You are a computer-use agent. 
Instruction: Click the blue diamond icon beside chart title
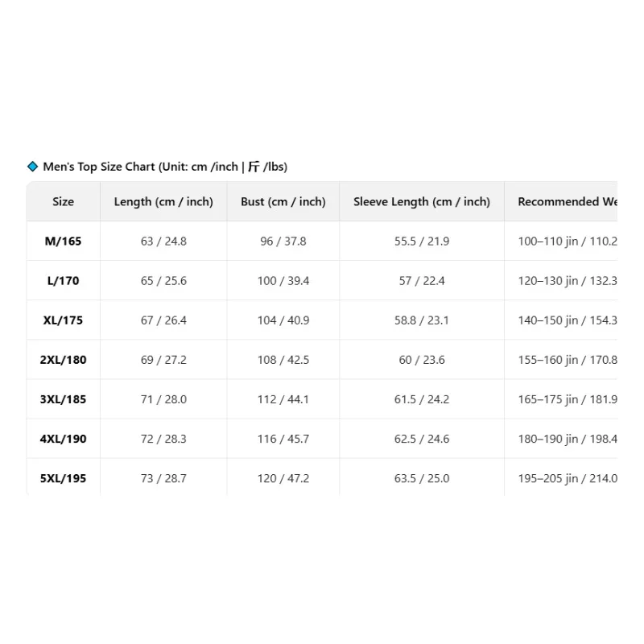(x=32, y=167)
